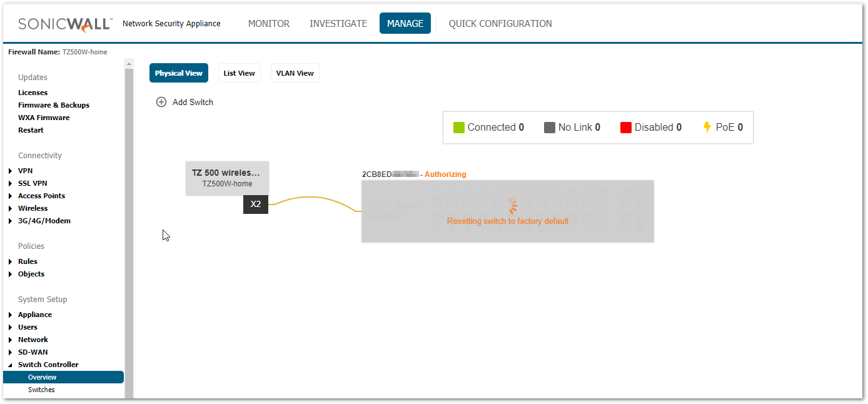
Task: Switch to List View
Action: click(239, 73)
